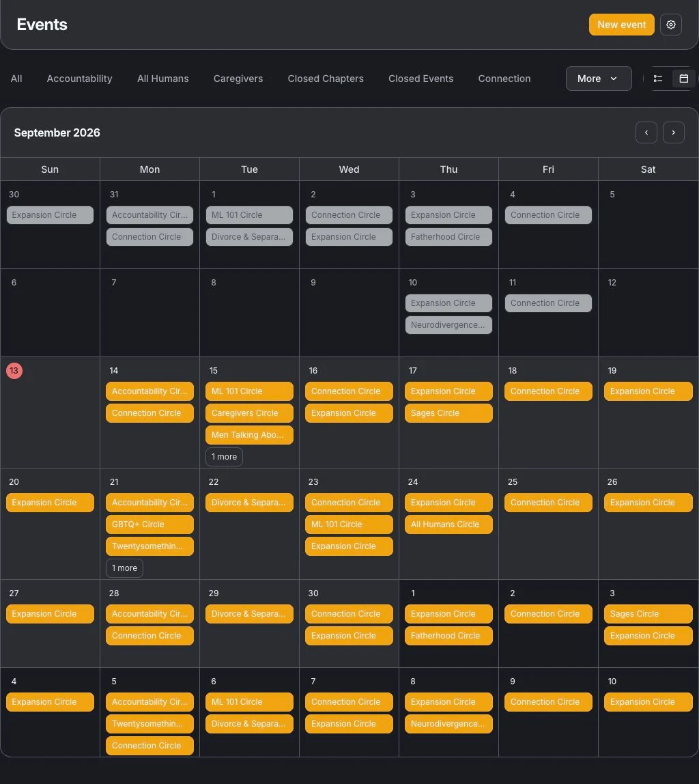Viewport: 699px width, 784px height.
Task: Go to previous month arrow
Action: [x=646, y=132]
